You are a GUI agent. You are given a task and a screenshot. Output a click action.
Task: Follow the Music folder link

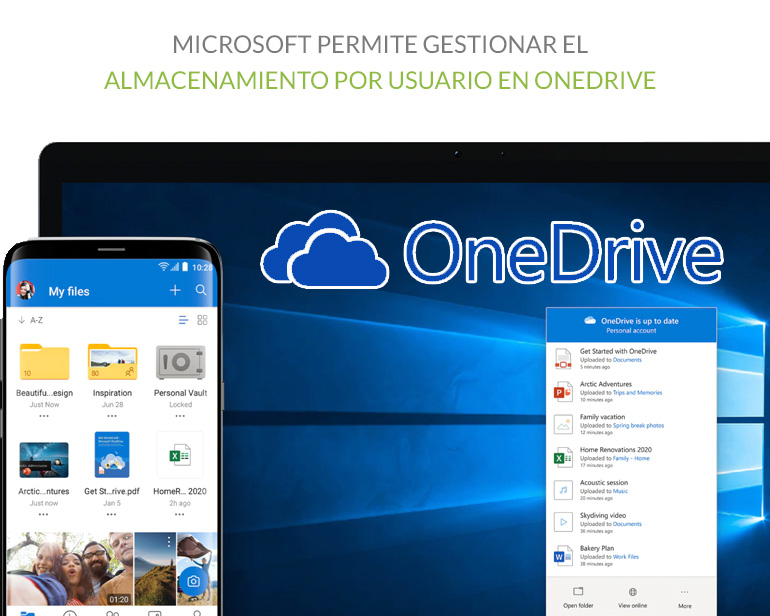[620, 491]
